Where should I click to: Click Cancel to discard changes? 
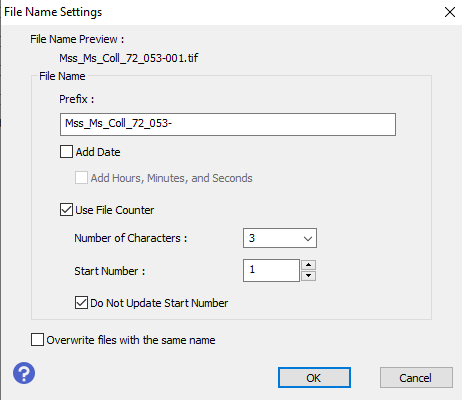pos(416,378)
